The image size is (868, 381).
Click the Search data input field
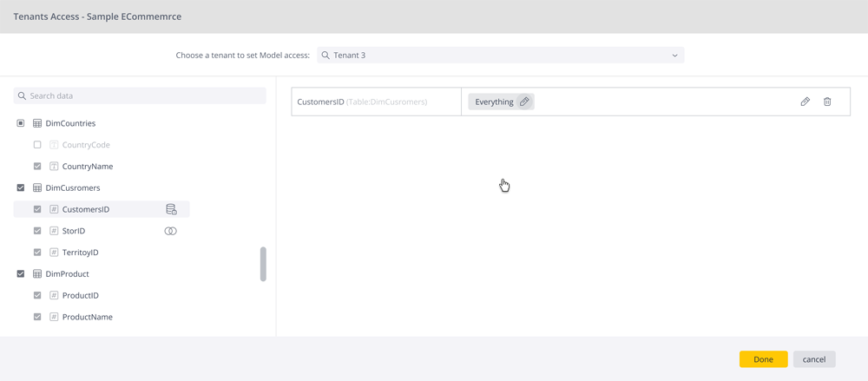tap(143, 96)
